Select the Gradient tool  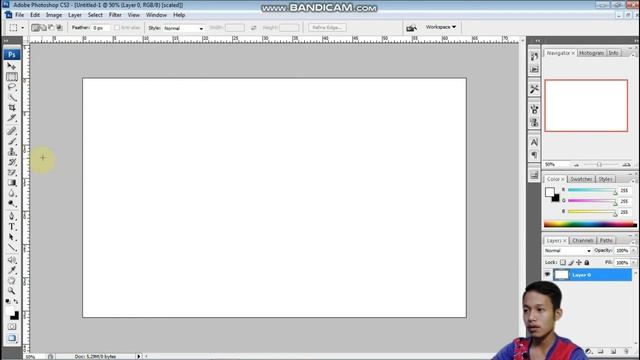click(x=11, y=183)
